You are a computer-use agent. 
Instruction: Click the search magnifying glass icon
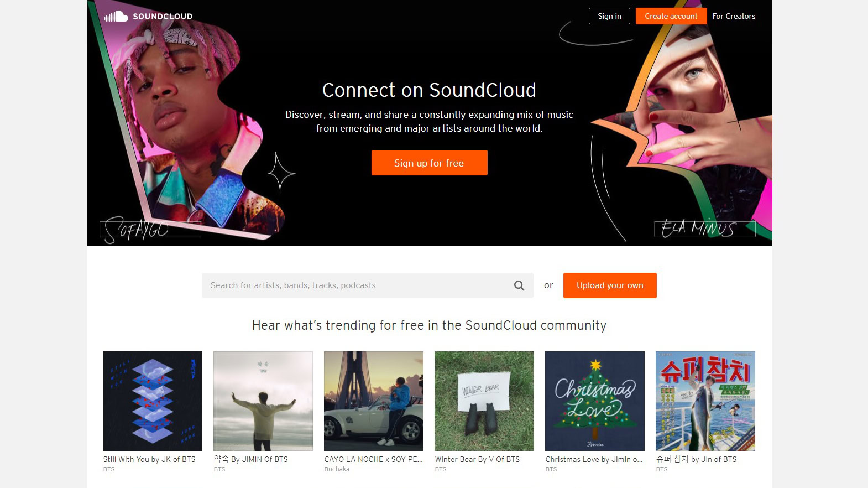tap(519, 285)
